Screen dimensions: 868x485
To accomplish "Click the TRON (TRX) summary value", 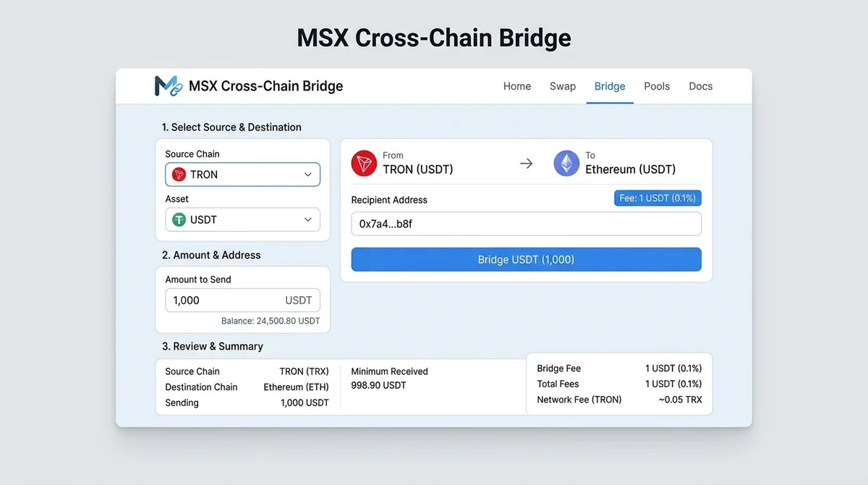I will coord(304,371).
